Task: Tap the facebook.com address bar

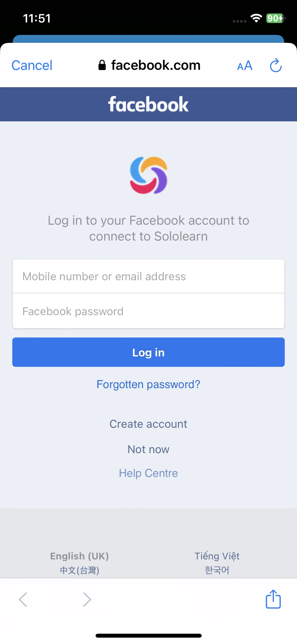Action: click(x=149, y=65)
